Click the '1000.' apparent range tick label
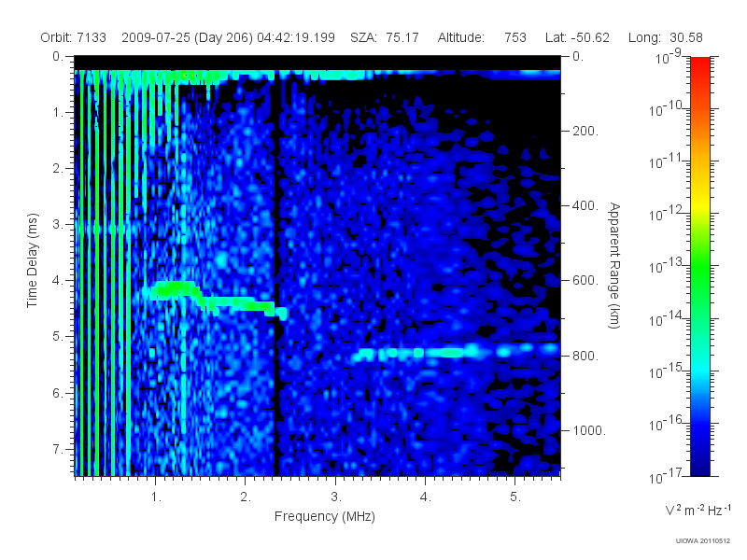The width and height of the screenshot is (747, 560). [589, 430]
